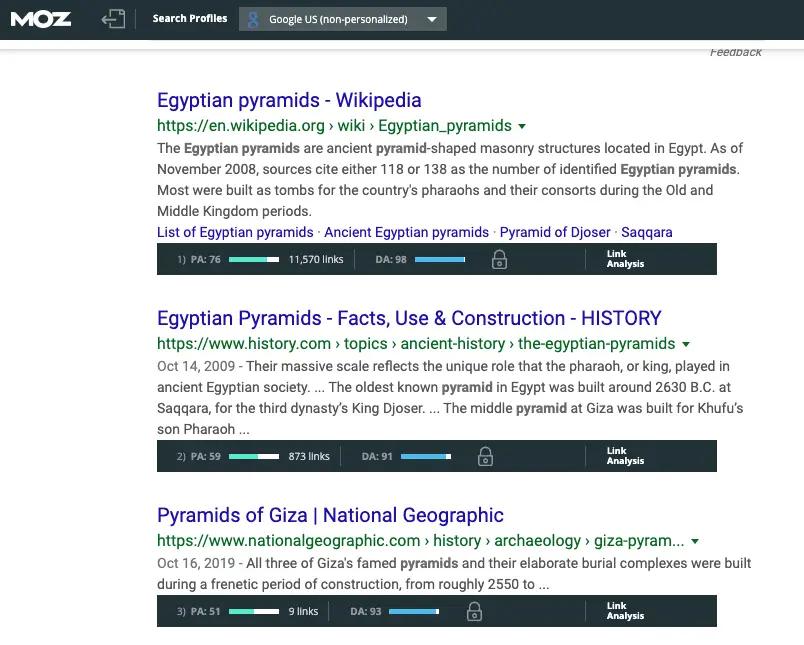Image resolution: width=804 pixels, height=645 pixels.
Task: Open the Pyramid of Djoser sitelink
Action: tap(555, 232)
